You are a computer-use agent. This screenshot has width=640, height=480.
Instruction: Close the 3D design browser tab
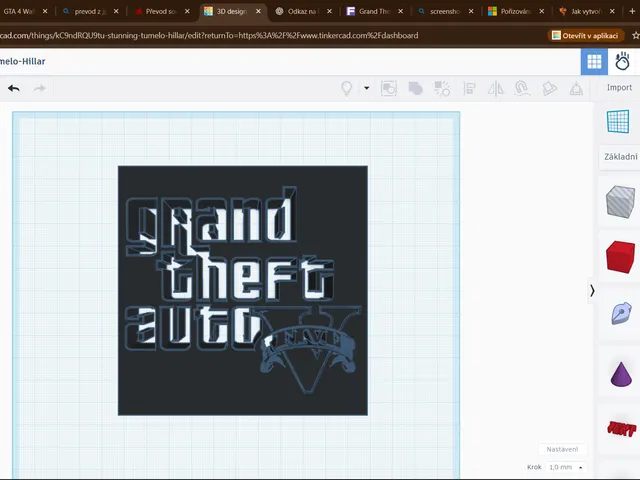tap(258, 11)
